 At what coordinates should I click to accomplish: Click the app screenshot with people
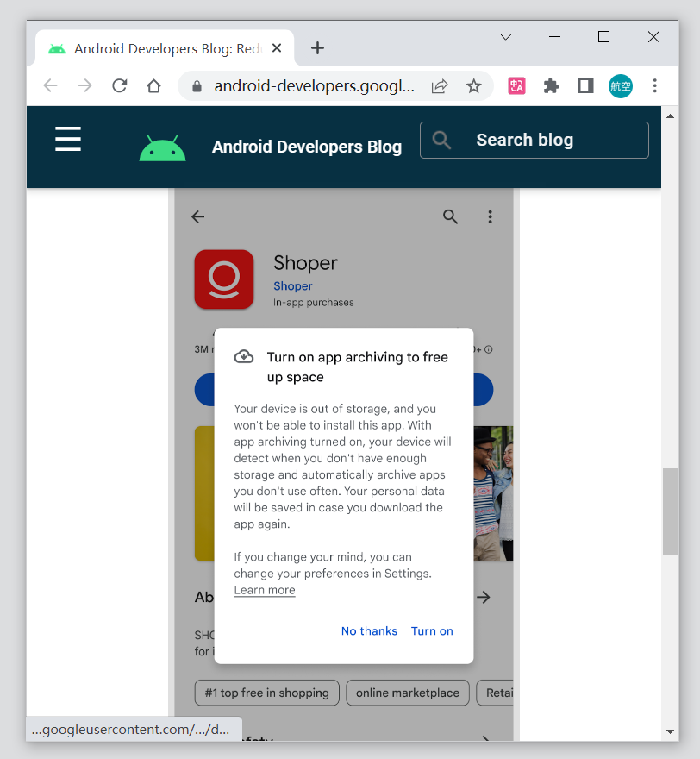coord(493,493)
